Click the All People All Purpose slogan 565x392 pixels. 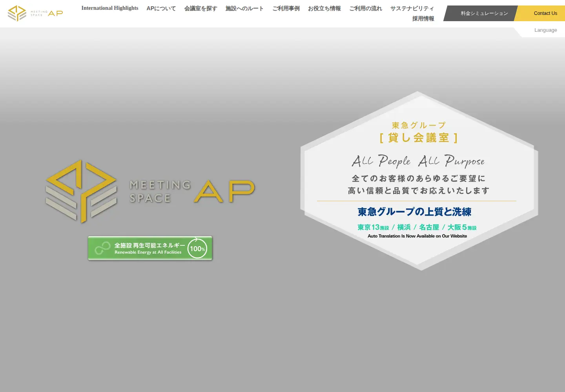[x=418, y=161]
